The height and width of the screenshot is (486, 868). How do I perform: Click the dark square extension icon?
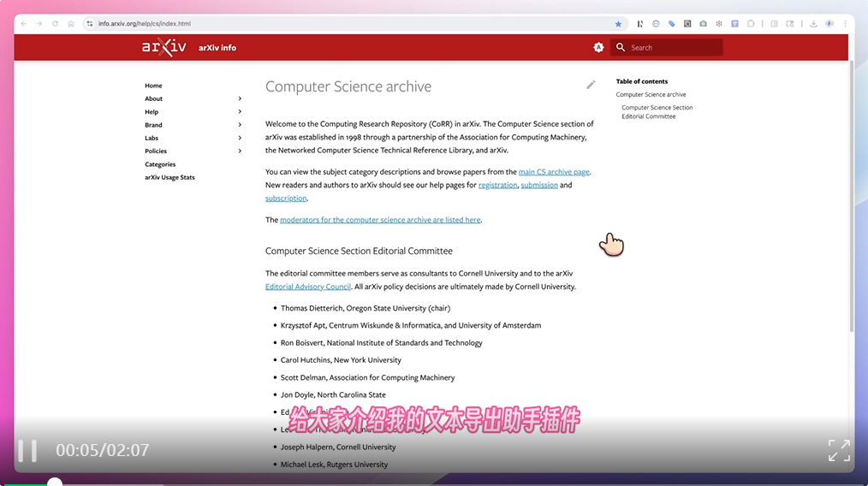point(687,24)
